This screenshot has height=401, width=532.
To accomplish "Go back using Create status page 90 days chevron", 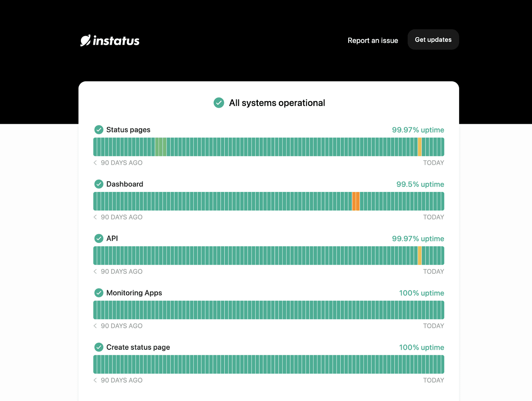I will coord(95,380).
